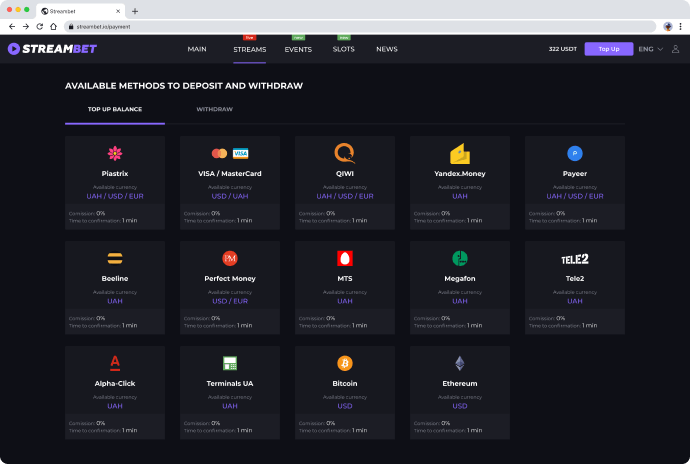
Task: Open the user profile icon
Action: pyautogui.click(x=675, y=49)
